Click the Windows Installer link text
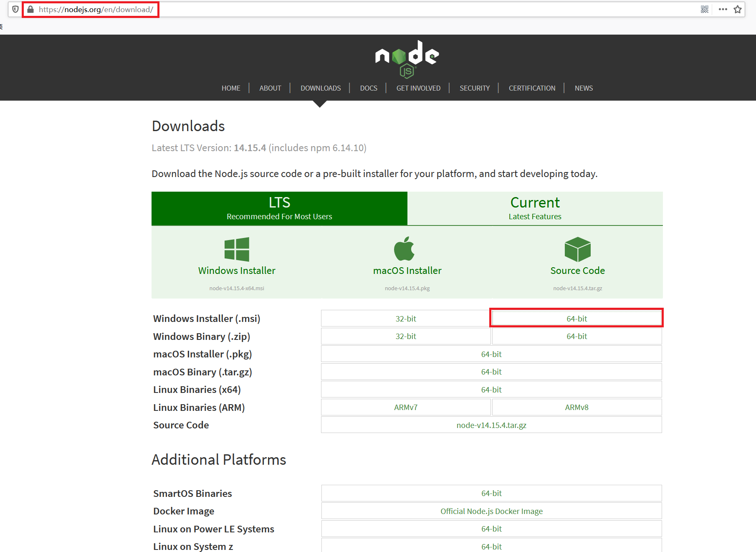Image resolution: width=756 pixels, height=552 pixels. tap(237, 271)
